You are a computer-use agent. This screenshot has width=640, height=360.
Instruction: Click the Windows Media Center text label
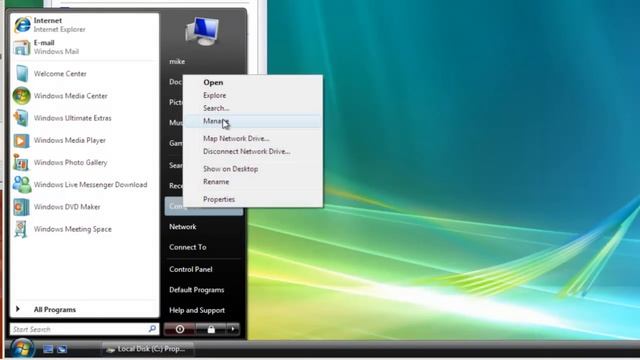(x=71, y=96)
